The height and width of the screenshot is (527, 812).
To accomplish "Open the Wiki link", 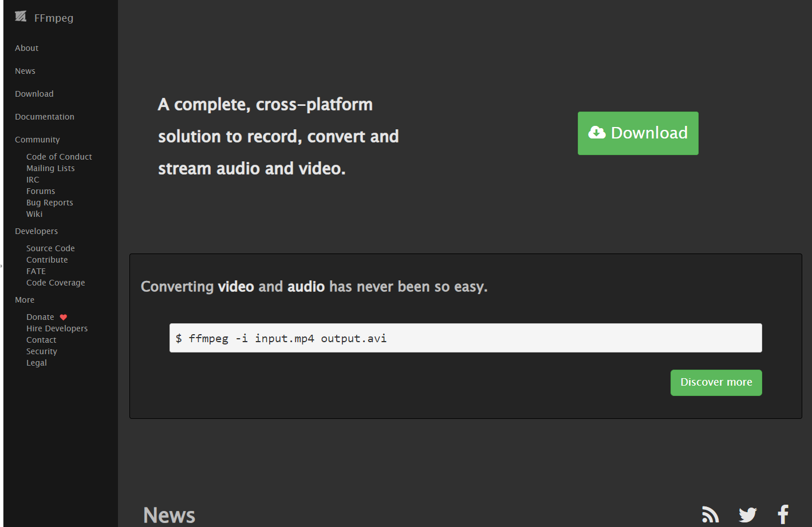I will [34, 214].
